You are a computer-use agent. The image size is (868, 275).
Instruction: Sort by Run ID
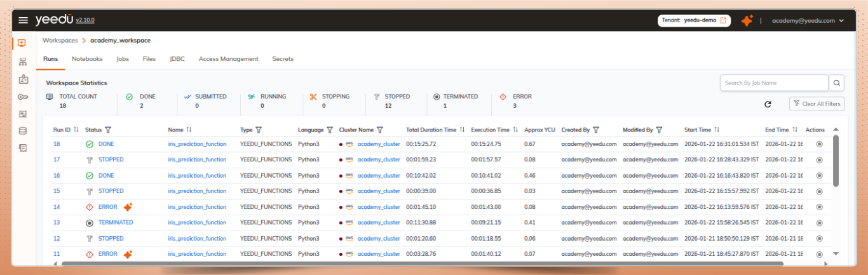(x=76, y=130)
